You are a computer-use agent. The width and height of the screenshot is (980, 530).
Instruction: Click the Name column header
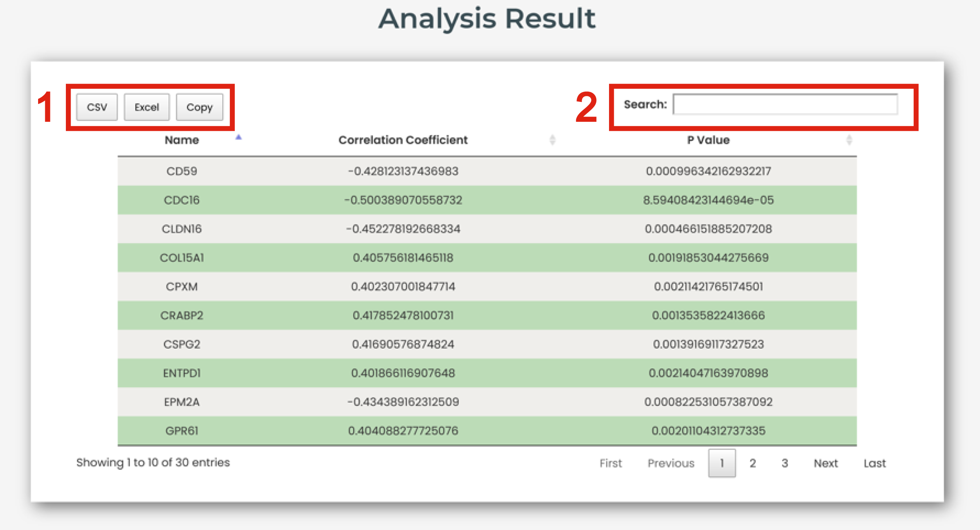tap(182, 140)
